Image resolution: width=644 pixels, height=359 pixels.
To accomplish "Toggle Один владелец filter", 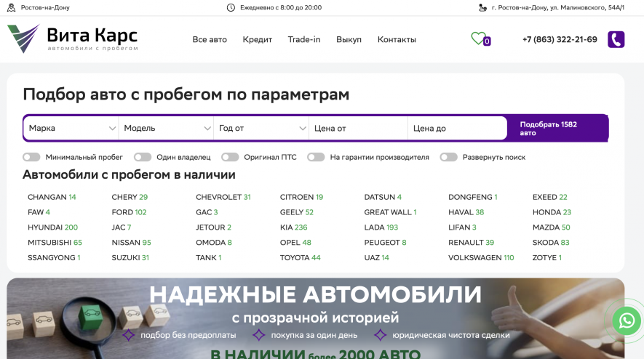I will point(143,157).
